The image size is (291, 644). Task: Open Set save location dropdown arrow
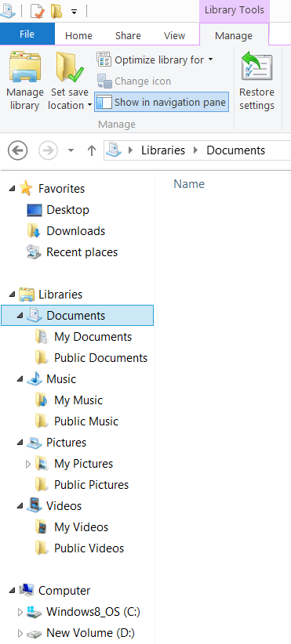90,106
